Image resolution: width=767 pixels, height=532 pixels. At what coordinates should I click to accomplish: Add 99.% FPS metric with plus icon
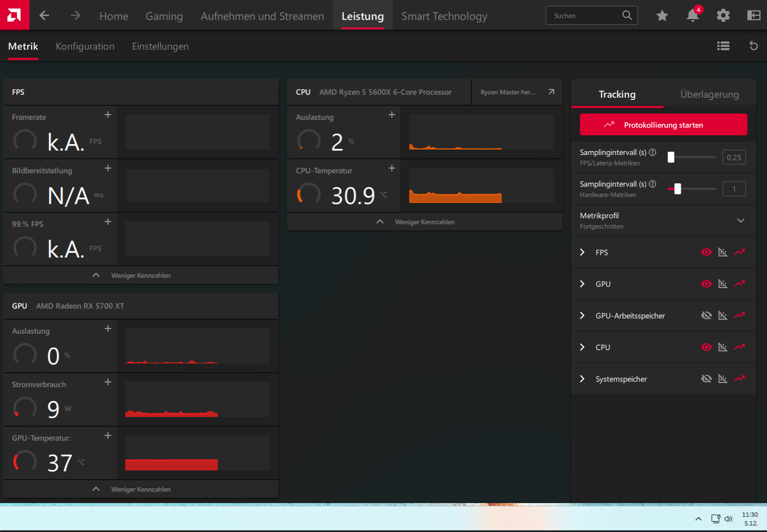(x=108, y=222)
